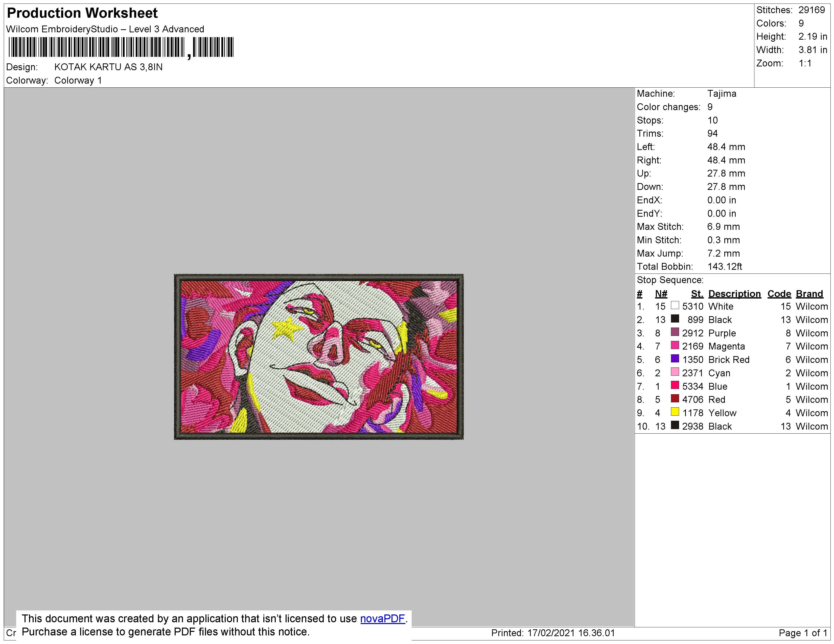This screenshot has height=644, width=834.
Task: Click stitch count '5334' in Blue row
Action: pos(693,386)
